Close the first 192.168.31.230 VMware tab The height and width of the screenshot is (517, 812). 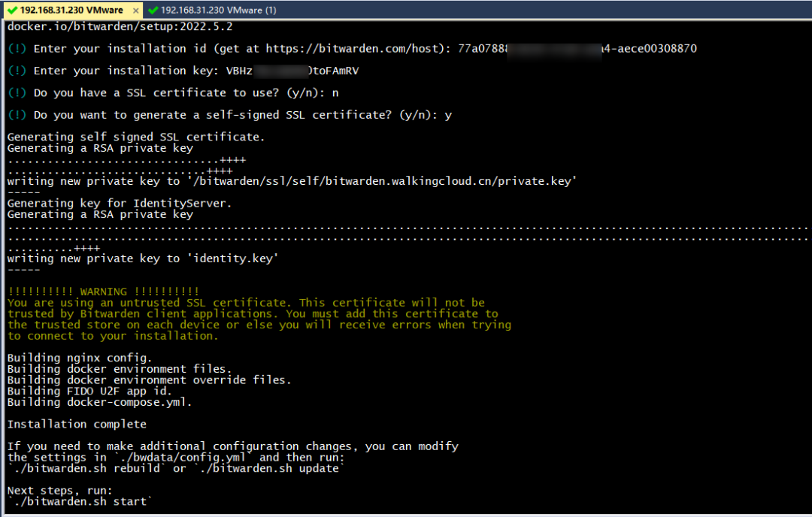[x=135, y=11]
